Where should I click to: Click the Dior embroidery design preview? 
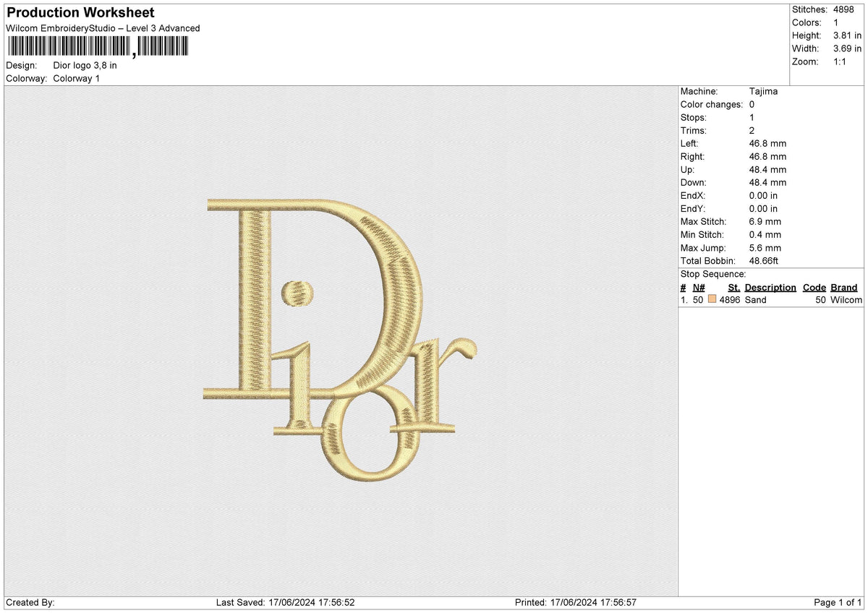pyautogui.click(x=341, y=341)
